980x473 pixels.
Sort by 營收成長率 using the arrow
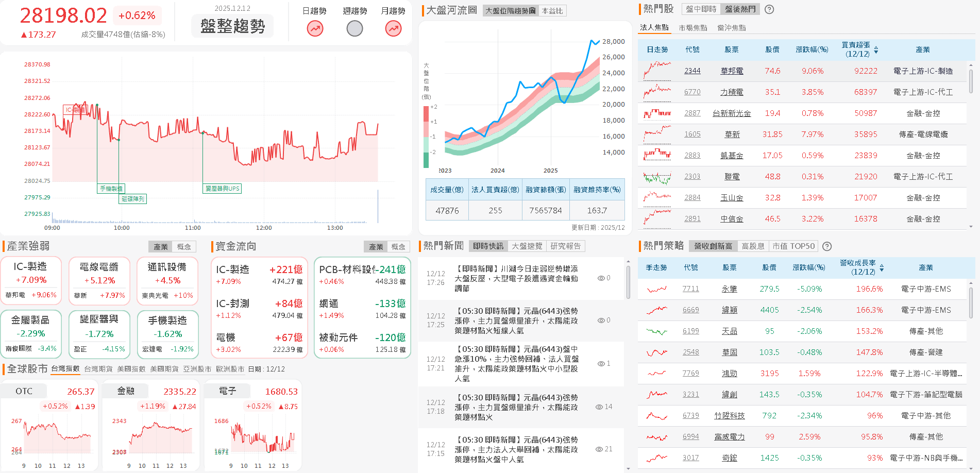tap(882, 267)
